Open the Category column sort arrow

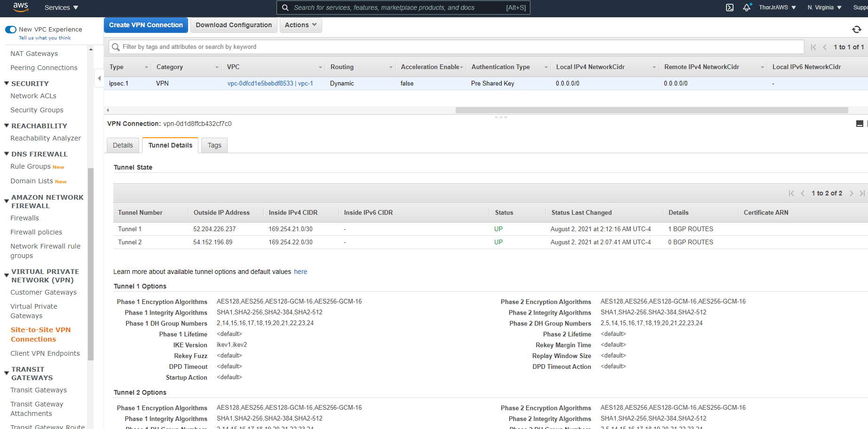[217, 67]
